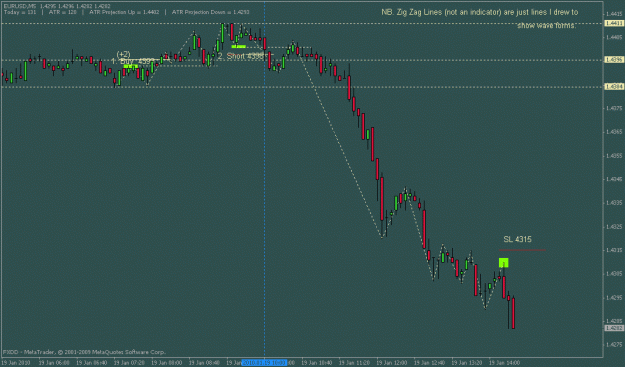This screenshot has width=625, height=367.
Task: Click the '(+2)' annotation text
Action: click(123, 54)
